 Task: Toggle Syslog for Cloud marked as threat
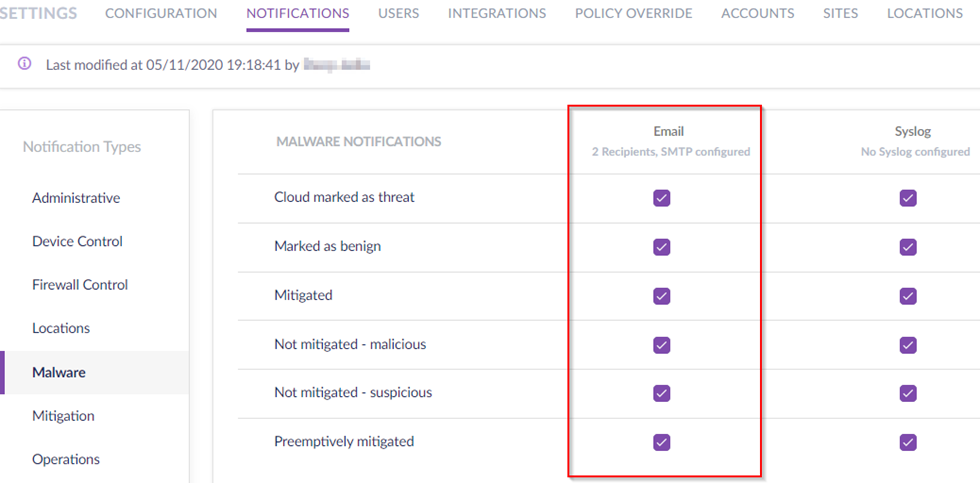[x=908, y=198]
